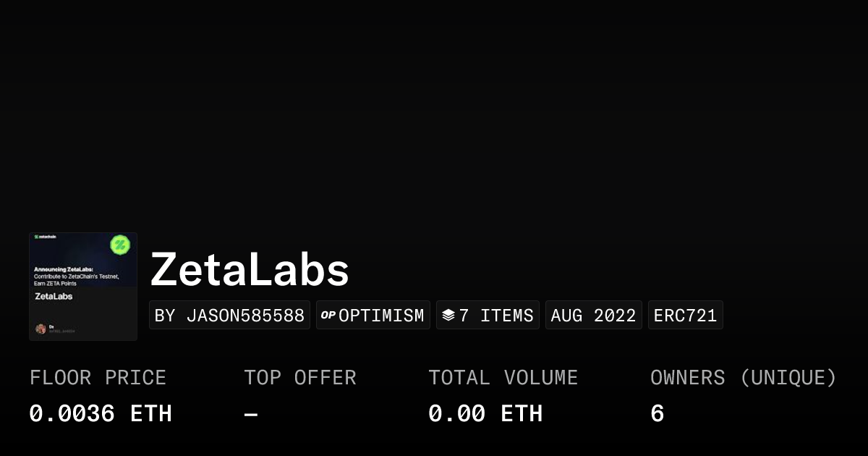The image size is (868, 456).
Task: Select the OPTIMISM chain label
Action: [381, 316]
